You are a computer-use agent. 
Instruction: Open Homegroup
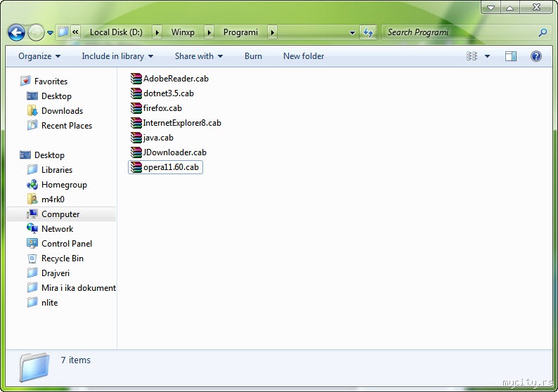(64, 185)
